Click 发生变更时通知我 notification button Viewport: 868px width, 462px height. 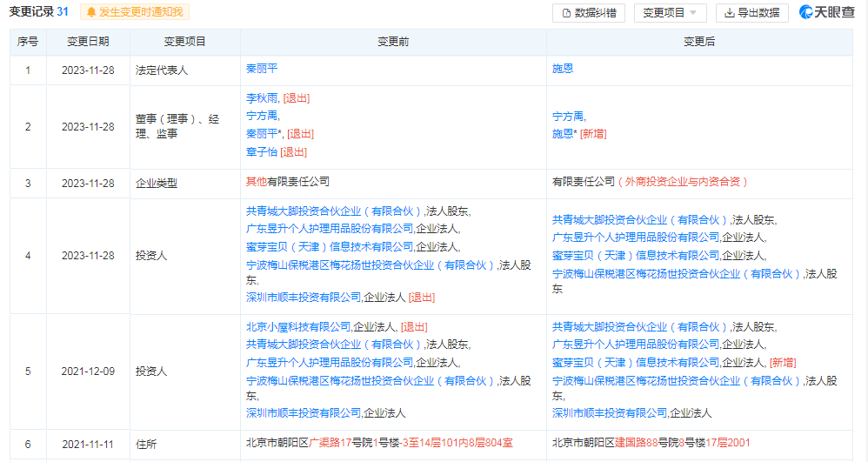[135, 12]
